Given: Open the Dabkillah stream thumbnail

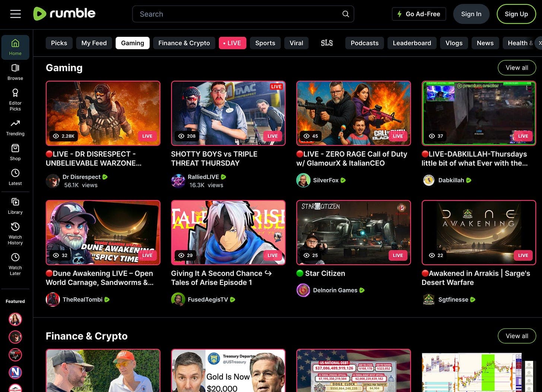Looking at the screenshot, I should click(x=479, y=113).
